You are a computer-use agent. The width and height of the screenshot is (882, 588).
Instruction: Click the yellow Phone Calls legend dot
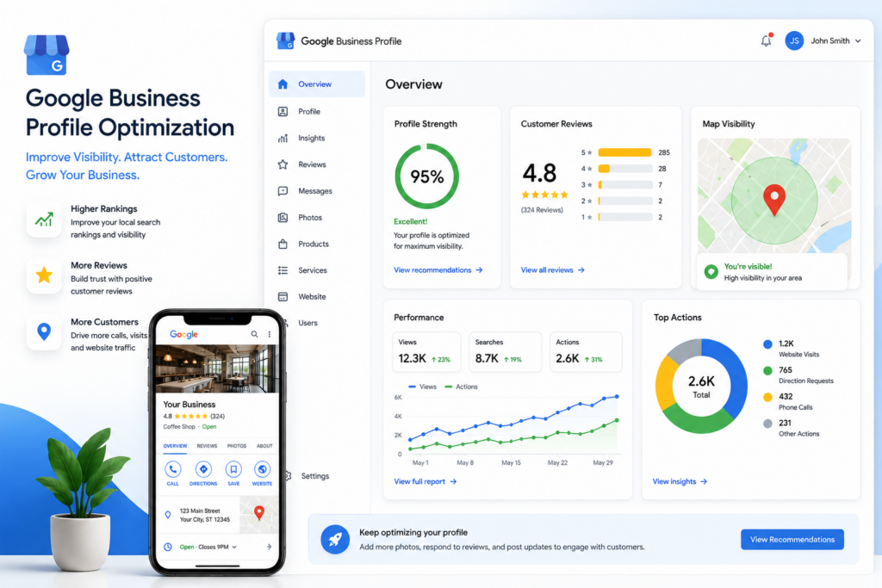[x=767, y=397]
